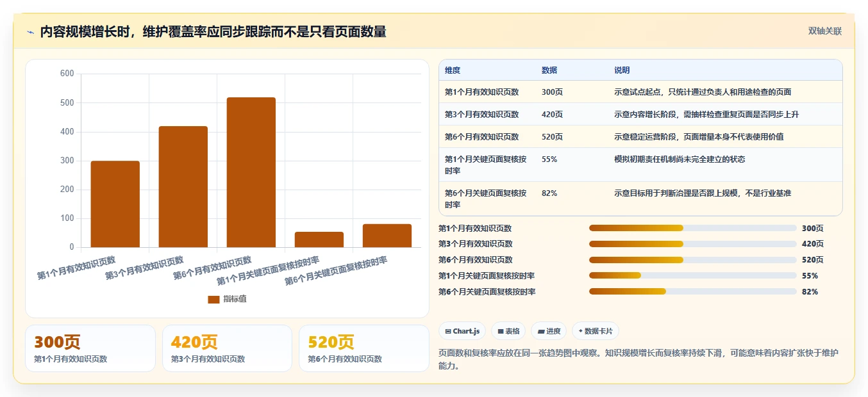Click the table cell 第1个月关键页面复核按时率
This screenshot has height=397, width=868.
(486, 165)
